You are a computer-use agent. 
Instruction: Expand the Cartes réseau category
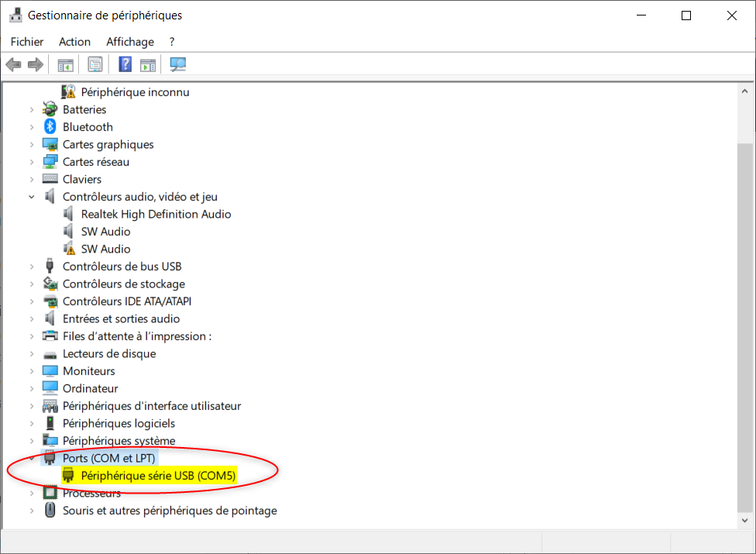point(32,162)
